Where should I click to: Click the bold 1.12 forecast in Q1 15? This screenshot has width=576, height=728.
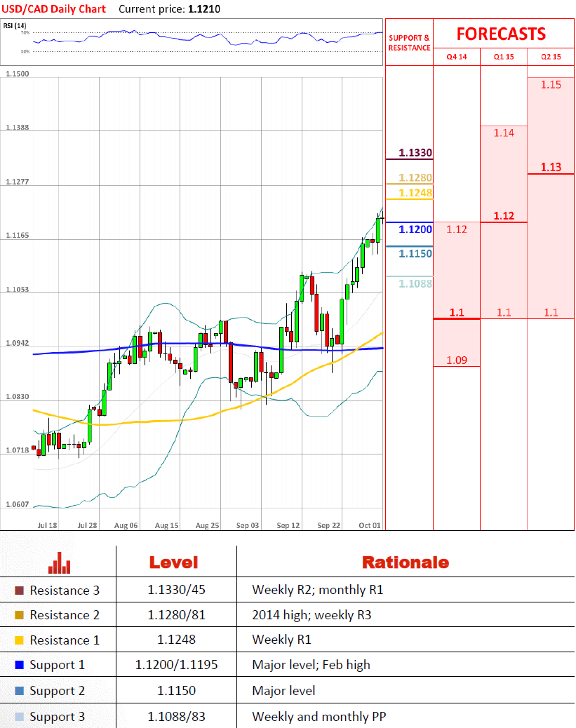504,216
